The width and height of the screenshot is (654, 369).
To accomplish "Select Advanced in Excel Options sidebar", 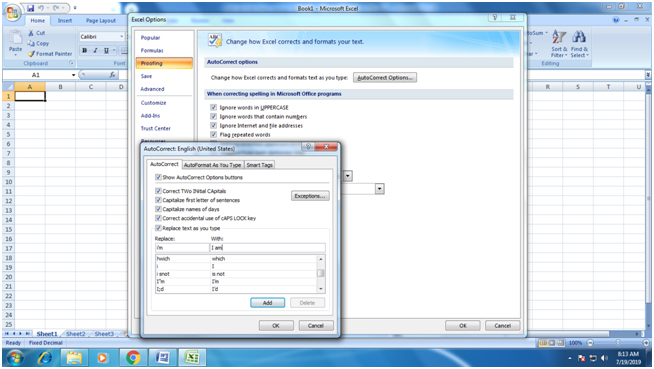I will pos(153,89).
